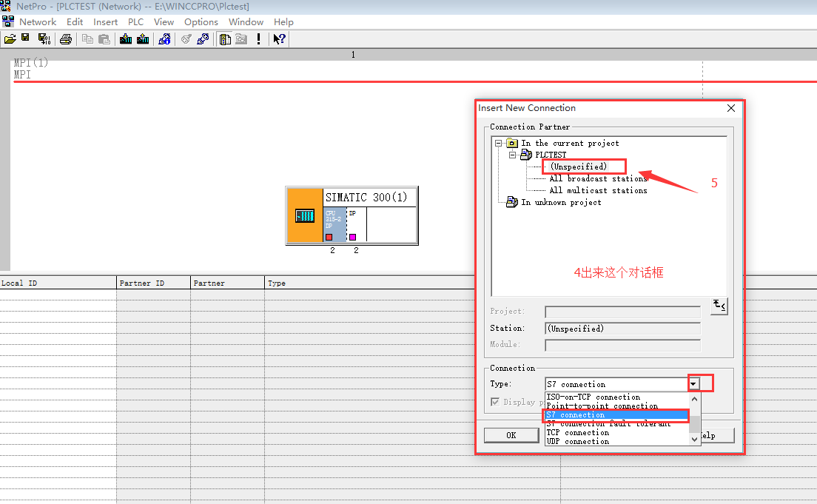Collapse the PLCTEST tree node
The width and height of the screenshot is (817, 504).
click(x=512, y=155)
